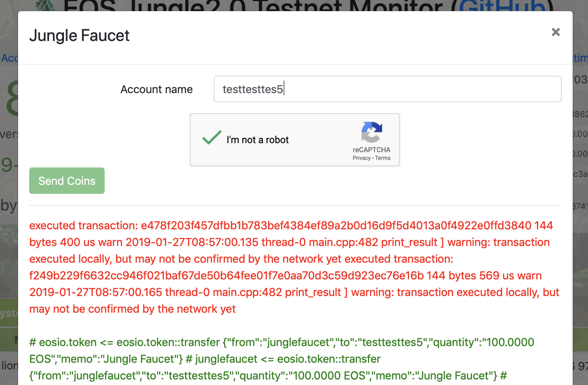Click the partially hidden Acc link behind dialog
588x385 pixels.
click(x=9, y=58)
